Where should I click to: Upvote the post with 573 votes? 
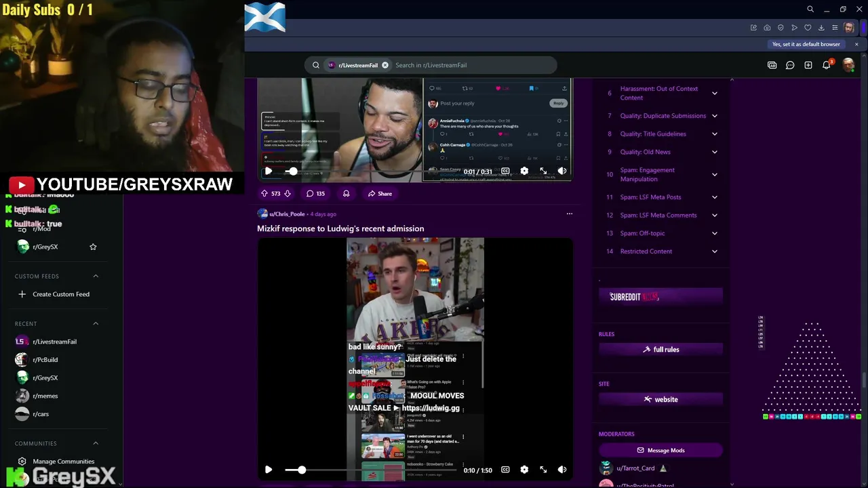[264, 194]
